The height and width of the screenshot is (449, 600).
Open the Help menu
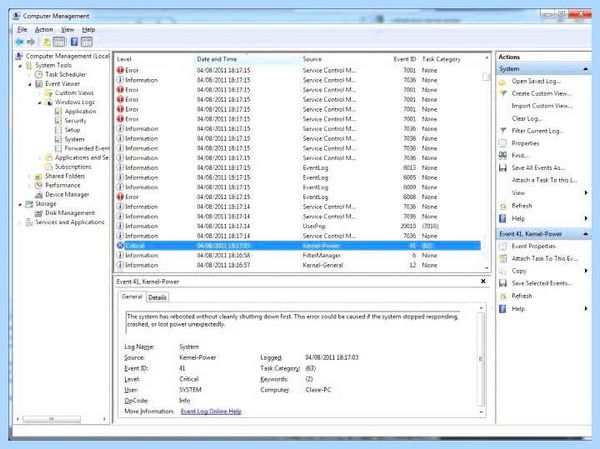pos(88,29)
